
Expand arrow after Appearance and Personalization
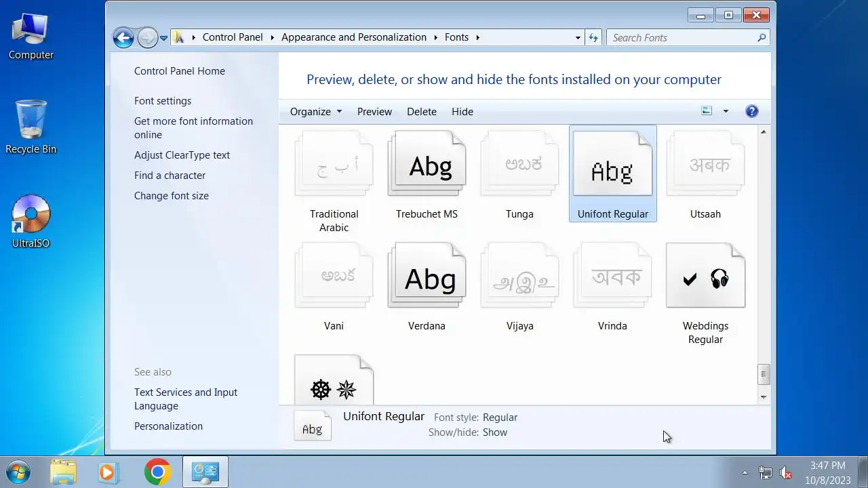pyautogui.click(x=436, y=38)
